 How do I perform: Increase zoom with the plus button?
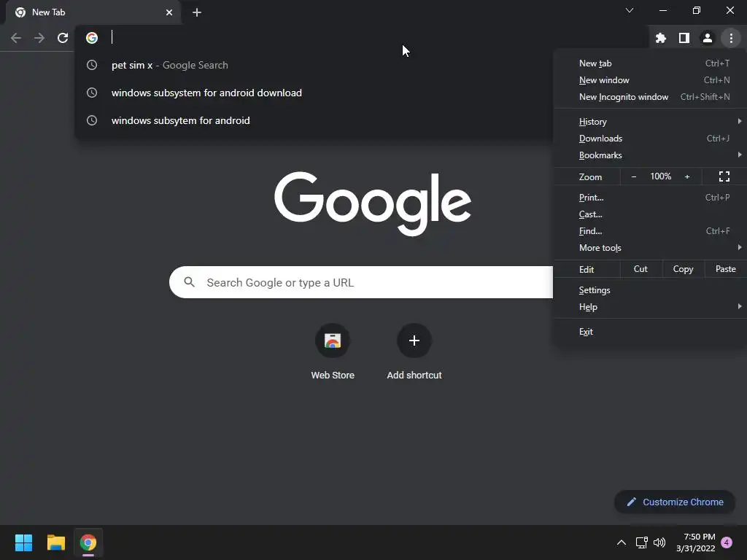click(x=687, y=176)
